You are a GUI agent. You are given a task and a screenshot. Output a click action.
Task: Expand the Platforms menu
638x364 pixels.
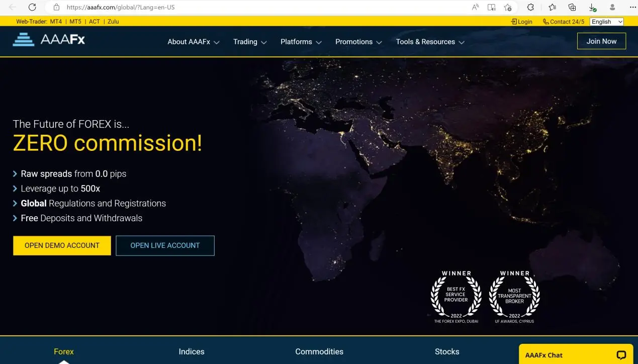pos(301,42)
